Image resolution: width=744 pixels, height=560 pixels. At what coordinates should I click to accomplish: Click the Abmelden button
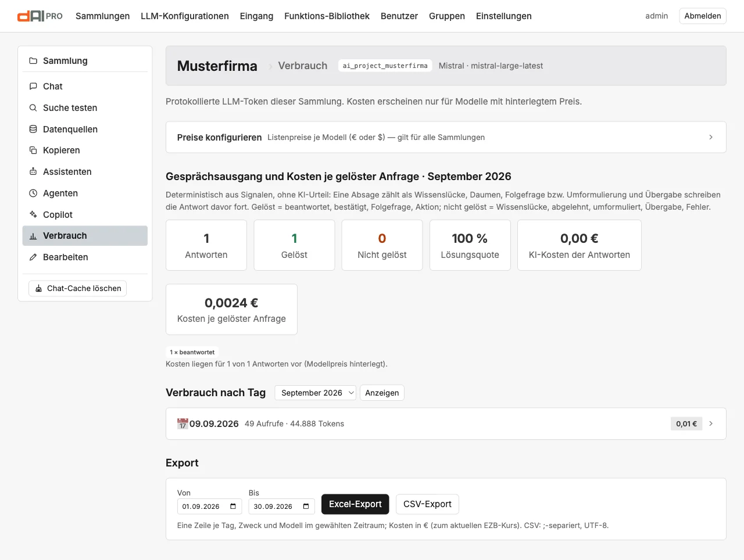click(703, 16)
